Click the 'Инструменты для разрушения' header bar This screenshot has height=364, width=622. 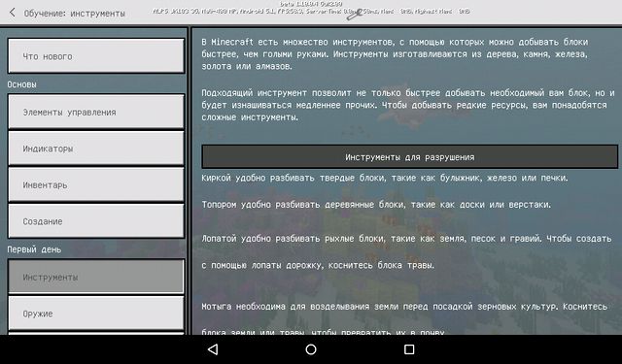[410, 157]
